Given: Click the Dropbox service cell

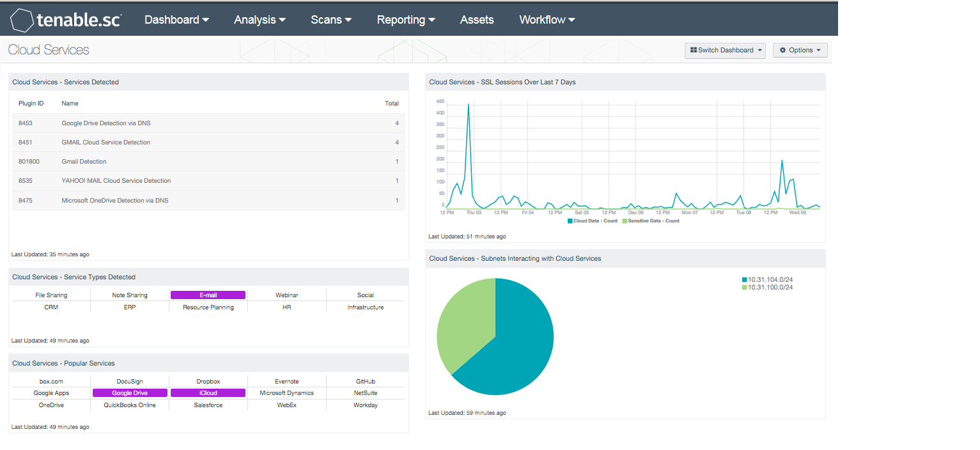Looking at the screenshot, I should click(x=208, y=381).
